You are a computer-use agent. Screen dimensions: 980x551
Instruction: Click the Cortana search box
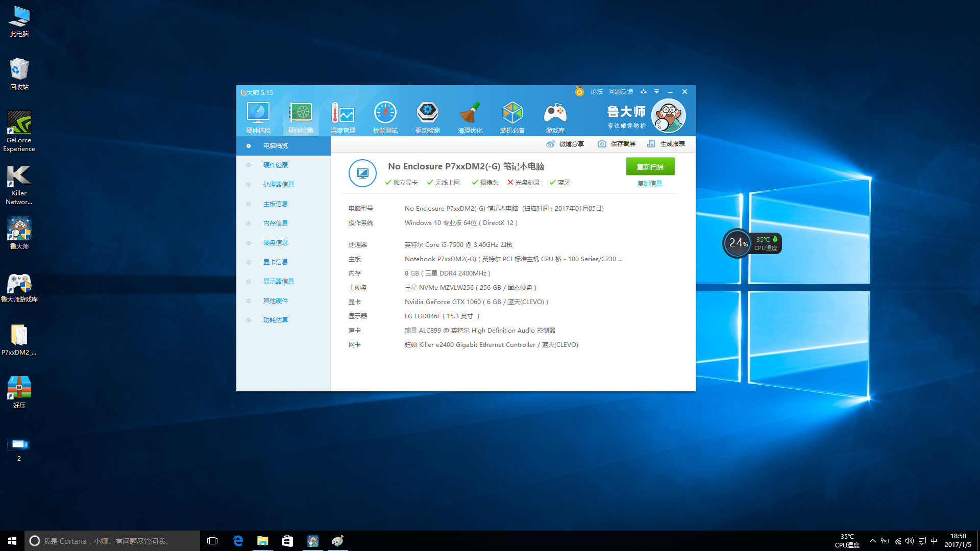pyautogui.click(x=112, y=541)
